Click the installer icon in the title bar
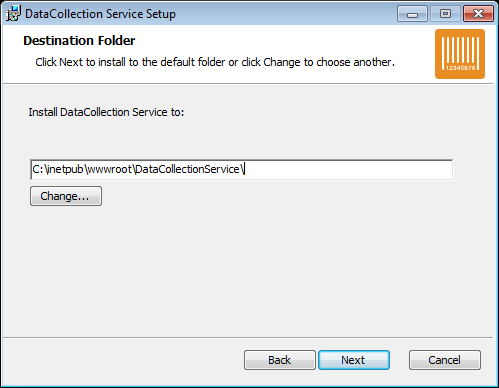Image resolution: width=499 pixels, height=388 pixels. pyautogui.click(x=13, y=14)
